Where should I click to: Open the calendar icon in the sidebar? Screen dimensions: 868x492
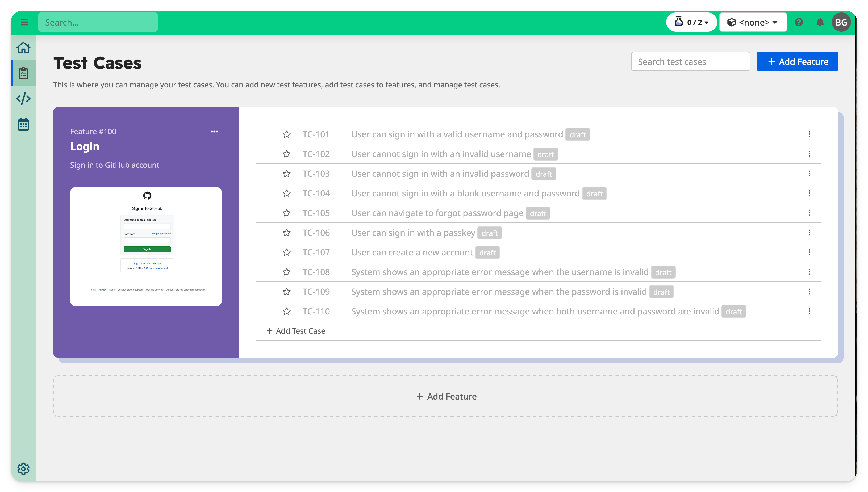(x=23, y=124)
